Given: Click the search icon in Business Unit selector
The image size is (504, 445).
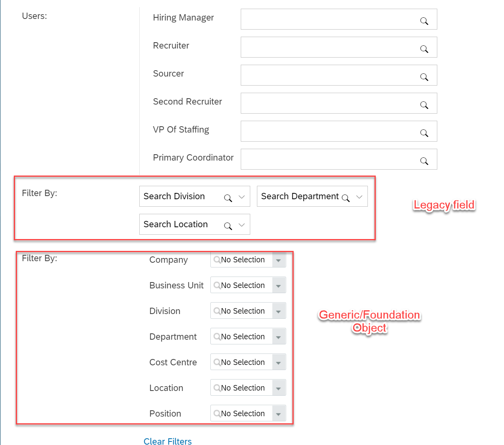Looking at the screenshot, I should point(217,286).
